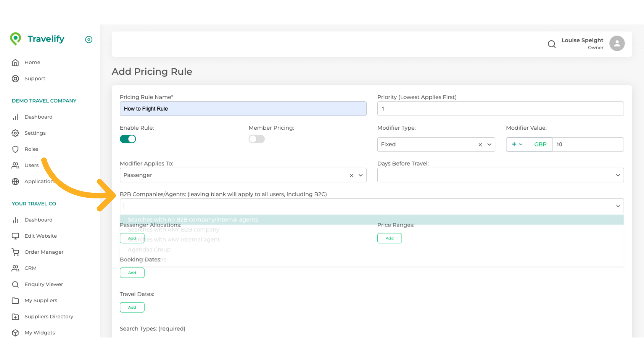
Task: Click the sidebar collapse target icon
Action: pyautogui.click(x=89, y=40)
